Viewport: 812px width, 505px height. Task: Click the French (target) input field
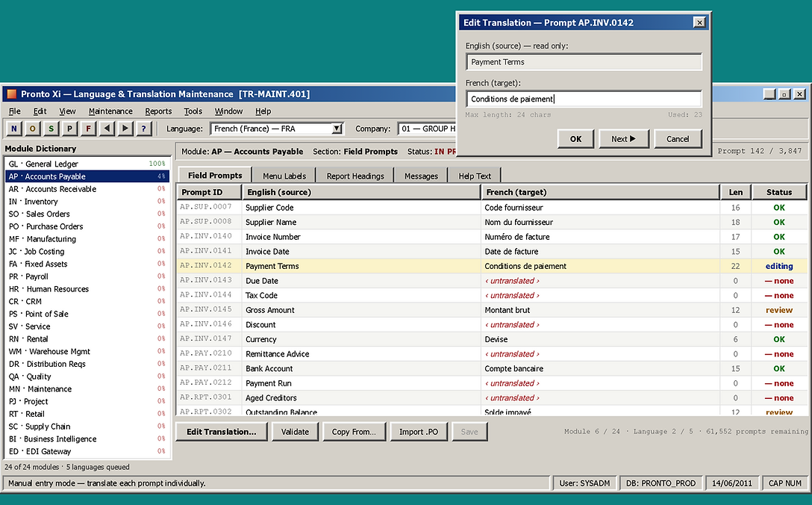tap(584, 99)
